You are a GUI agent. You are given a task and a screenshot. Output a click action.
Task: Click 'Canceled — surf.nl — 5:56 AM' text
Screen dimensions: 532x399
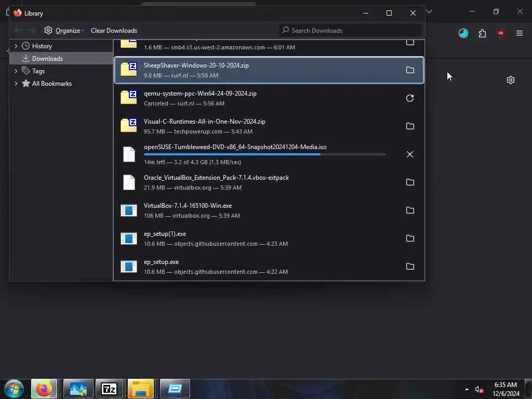184,103
